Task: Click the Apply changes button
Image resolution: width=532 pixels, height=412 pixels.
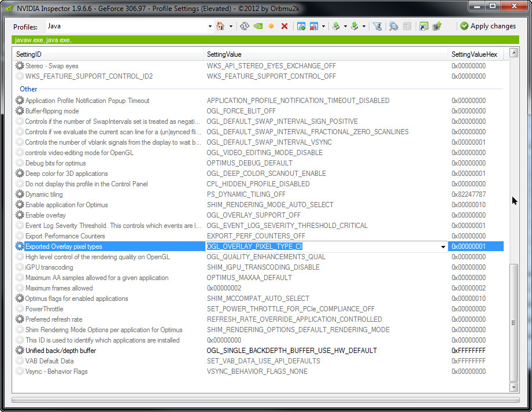Action: tap(487, 26)
